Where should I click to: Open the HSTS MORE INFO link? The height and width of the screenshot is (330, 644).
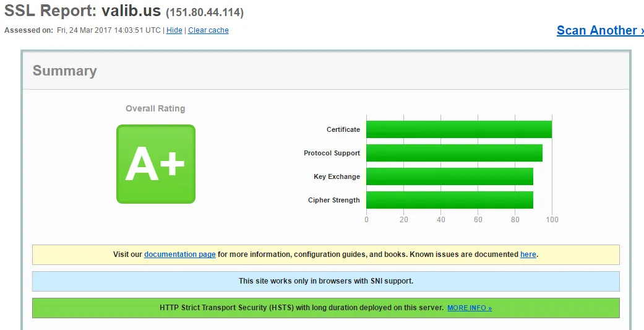[x=470, y=308]
